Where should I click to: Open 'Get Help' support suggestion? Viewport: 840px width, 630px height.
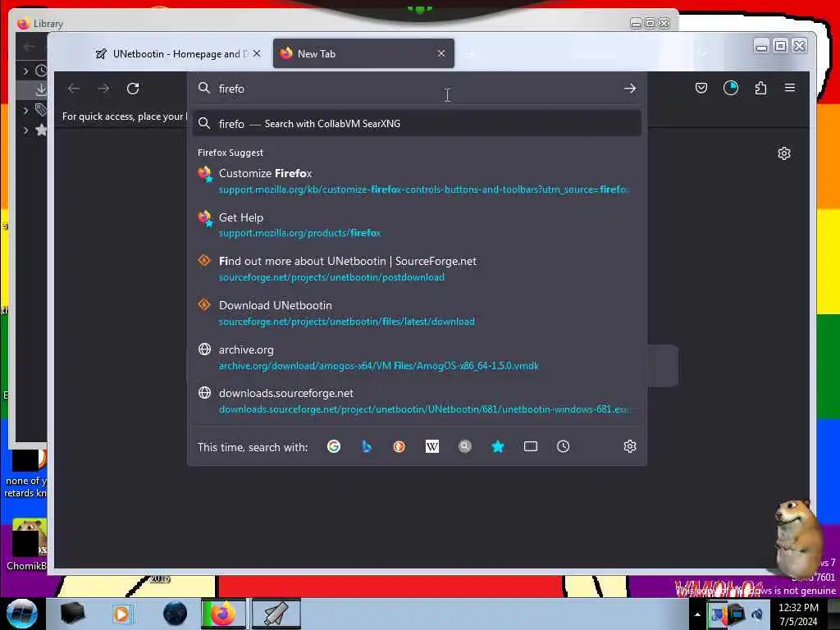(x=417, y=225)
